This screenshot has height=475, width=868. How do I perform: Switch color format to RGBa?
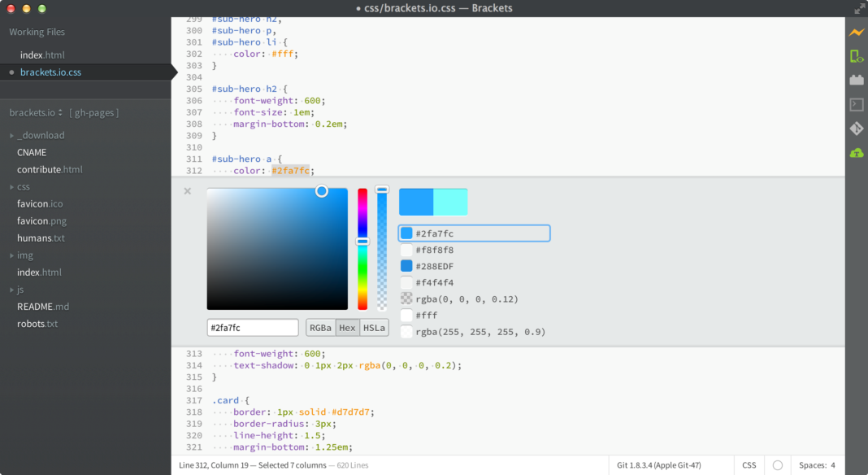click(x=320, y=327)
